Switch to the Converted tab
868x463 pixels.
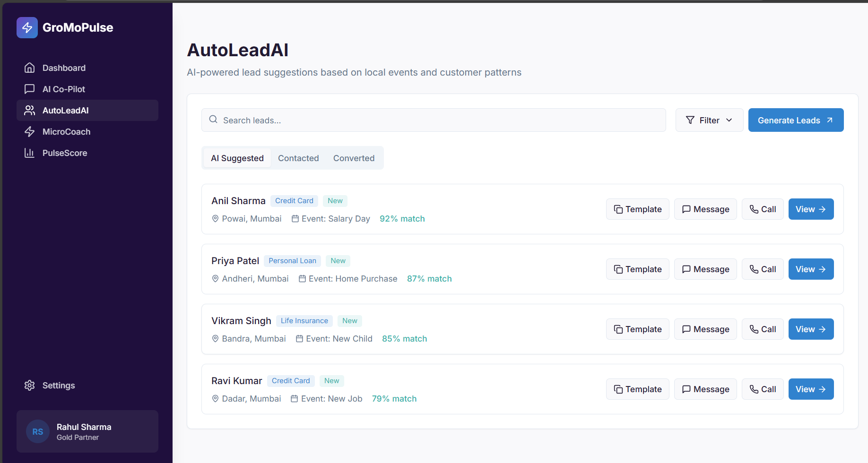pyautogui.click(x=354, y=158)
